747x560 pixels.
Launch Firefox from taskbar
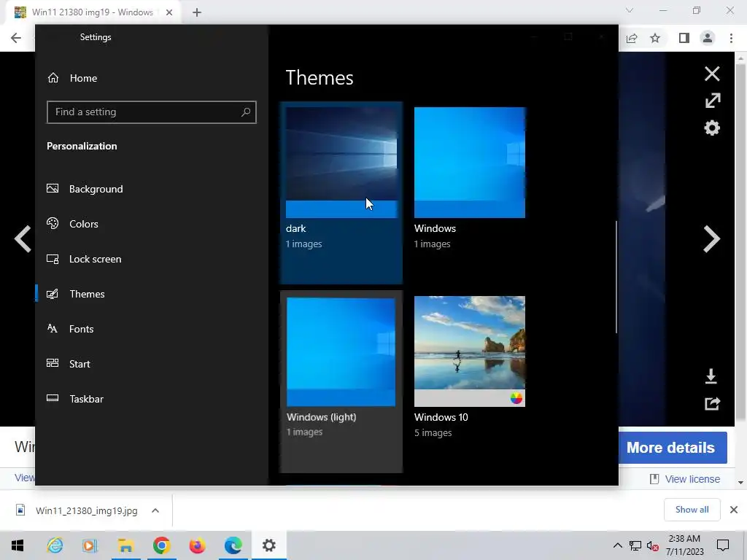(197, 545)
